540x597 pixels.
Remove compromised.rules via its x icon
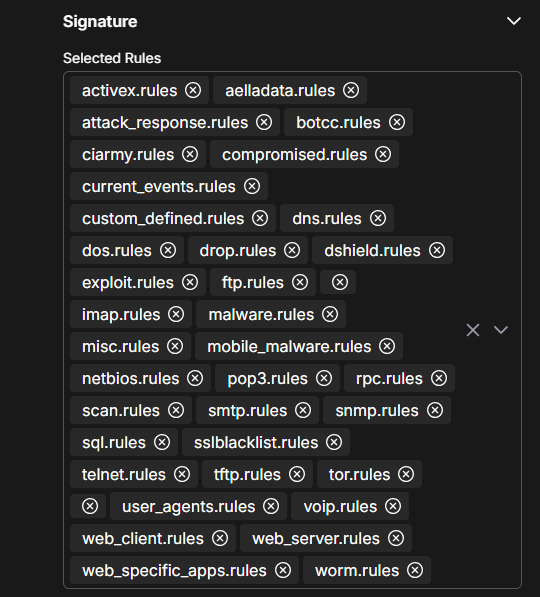(383, 155)
